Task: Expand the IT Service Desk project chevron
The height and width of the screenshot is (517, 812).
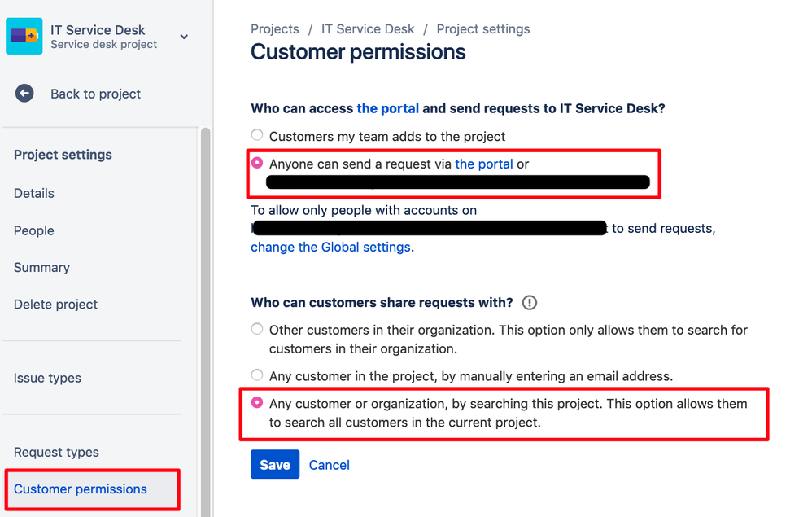Action: pyautogui.click(x=184, y=37)
